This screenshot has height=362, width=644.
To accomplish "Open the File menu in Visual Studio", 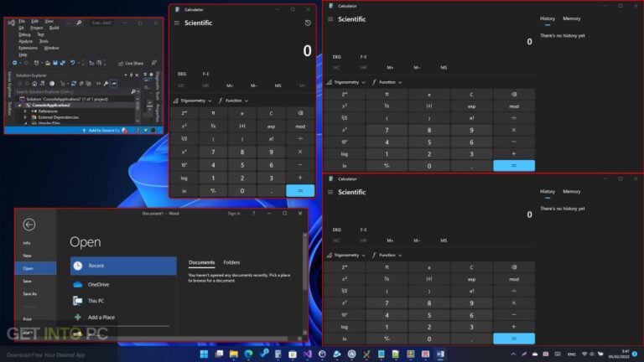I will [22, 21].
